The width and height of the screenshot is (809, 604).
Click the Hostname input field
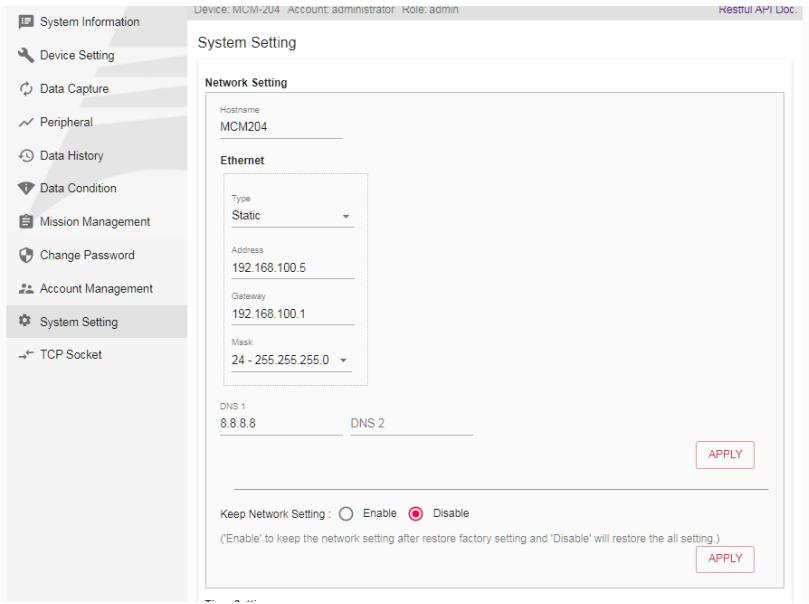tap(281, 127)
